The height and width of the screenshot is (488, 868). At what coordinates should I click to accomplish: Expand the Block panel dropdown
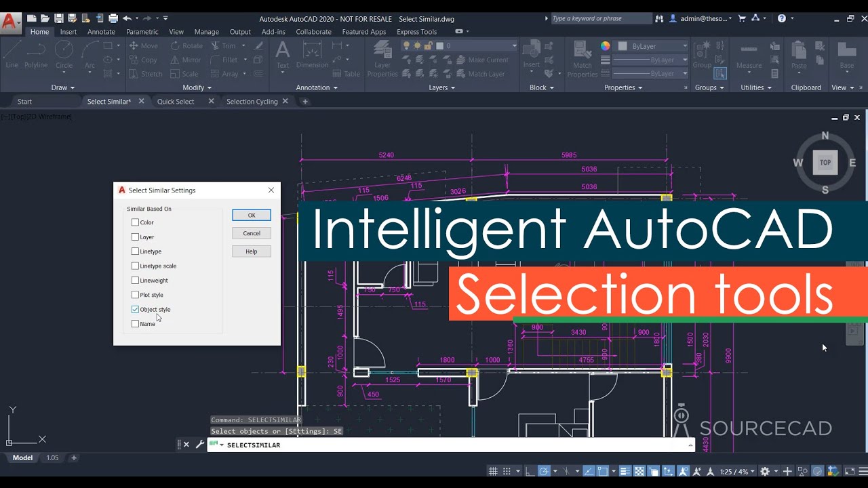coord(542,87)
